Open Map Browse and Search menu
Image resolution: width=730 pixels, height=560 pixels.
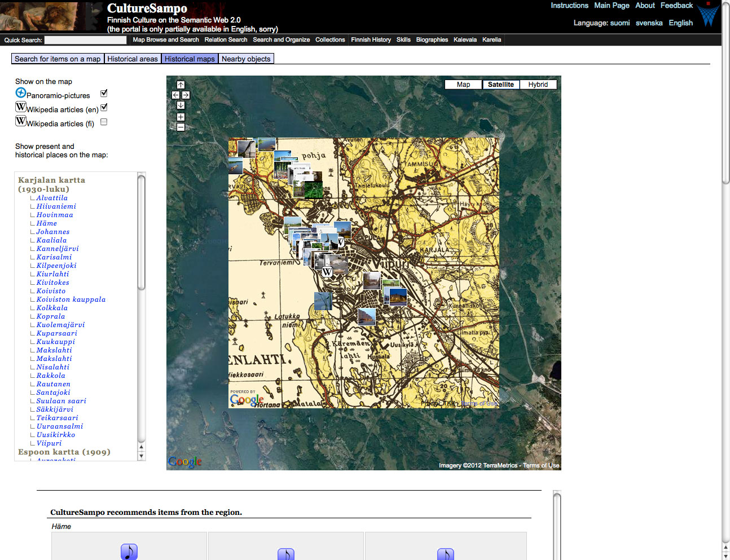tap(166, 40)
